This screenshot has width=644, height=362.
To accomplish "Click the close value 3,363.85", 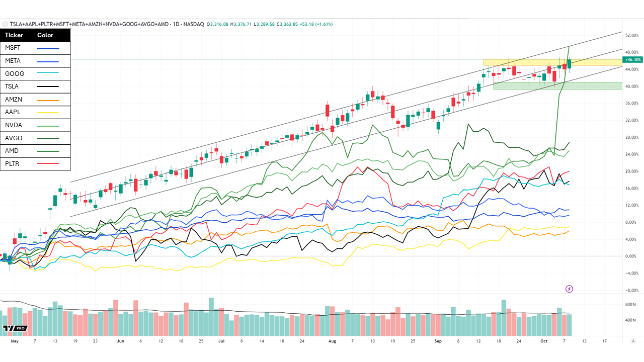I will 288,24.
